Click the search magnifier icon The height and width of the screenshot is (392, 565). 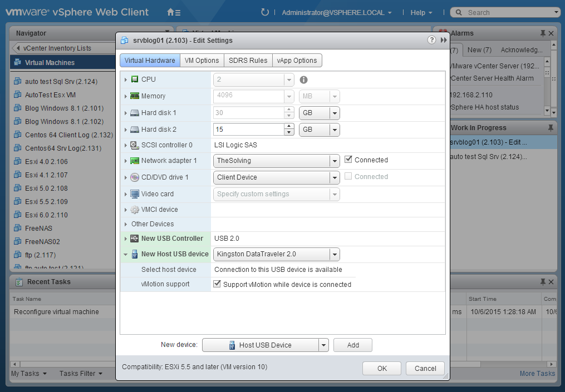click(459, 13)
